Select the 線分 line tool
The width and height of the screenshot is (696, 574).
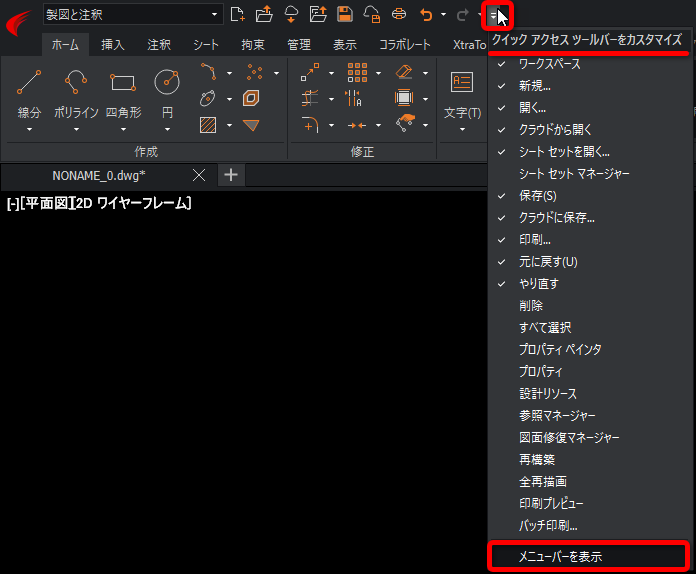pos(29,94)
